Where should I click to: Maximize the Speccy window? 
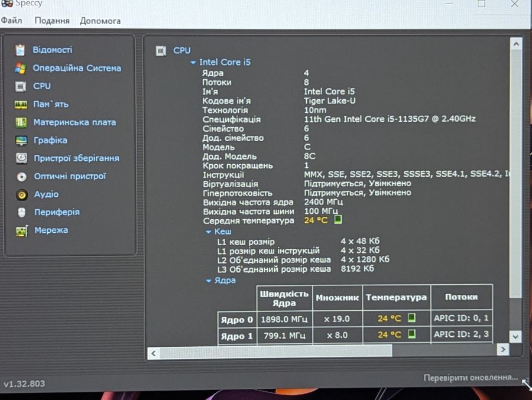481,4
